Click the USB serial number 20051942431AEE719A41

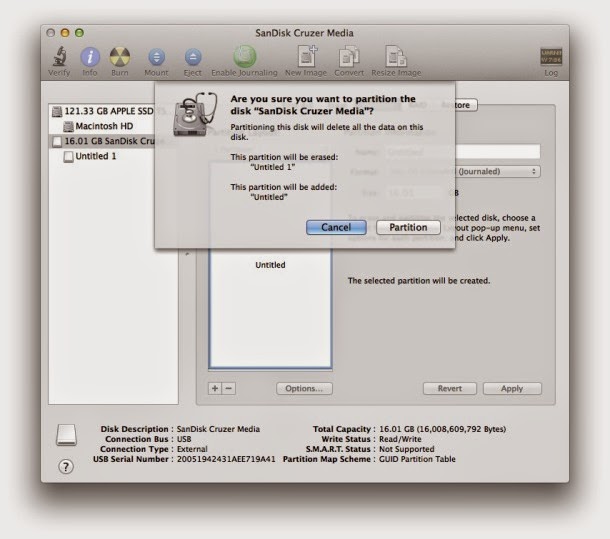click(226, 459)
